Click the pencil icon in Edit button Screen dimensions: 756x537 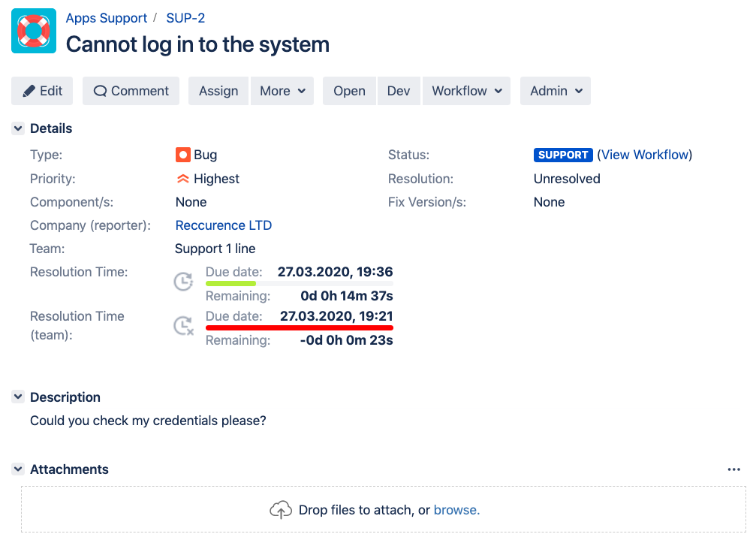(29, 91)
